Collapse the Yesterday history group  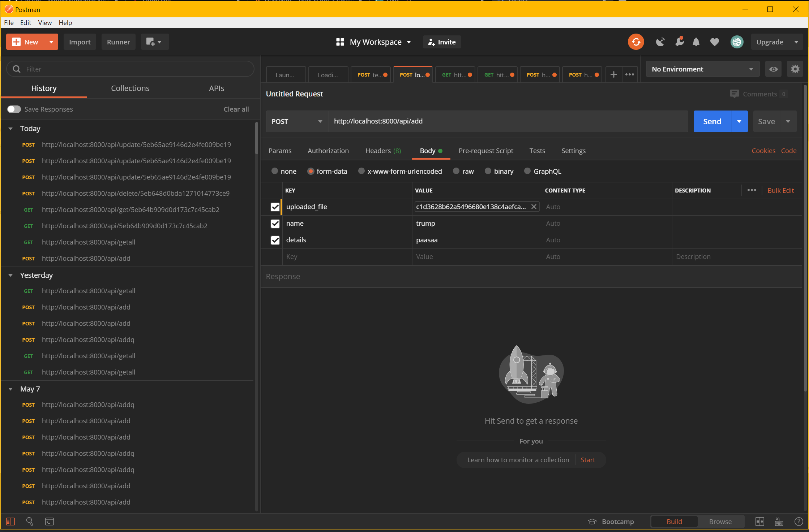10,275
